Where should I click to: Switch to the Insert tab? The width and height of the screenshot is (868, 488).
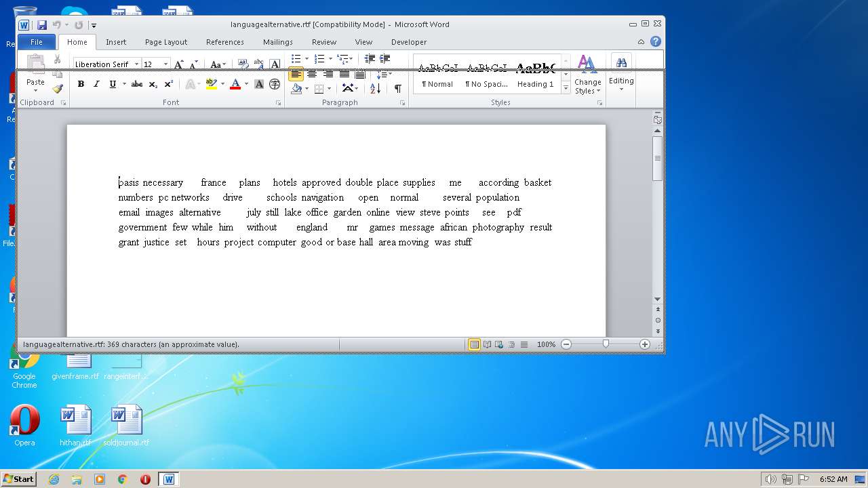coord(116,42)
